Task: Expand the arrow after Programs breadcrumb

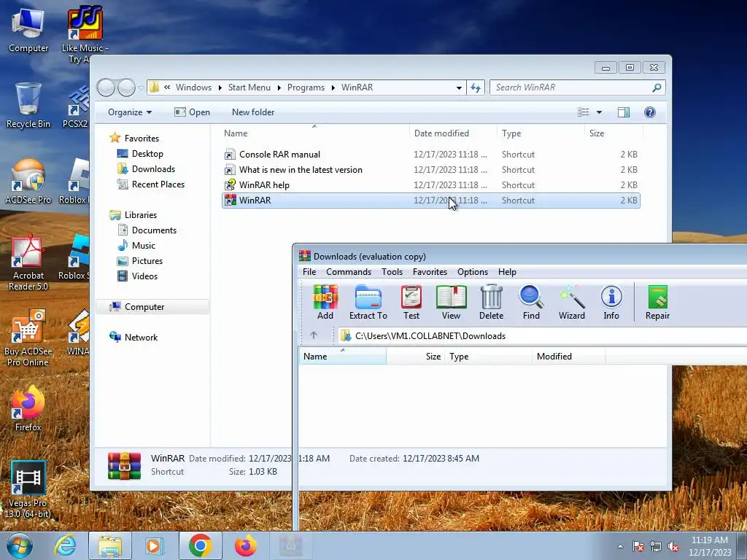Action: tap(333, 87)
